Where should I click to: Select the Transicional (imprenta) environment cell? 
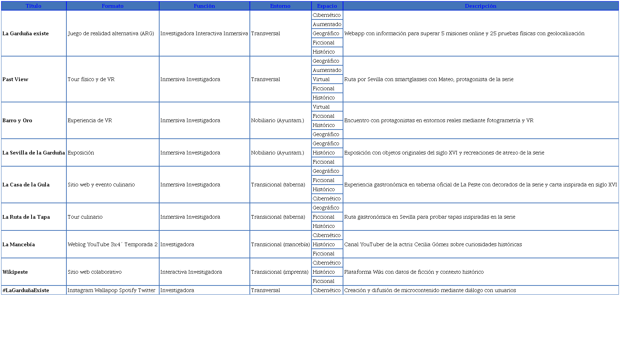click(280, 272)
